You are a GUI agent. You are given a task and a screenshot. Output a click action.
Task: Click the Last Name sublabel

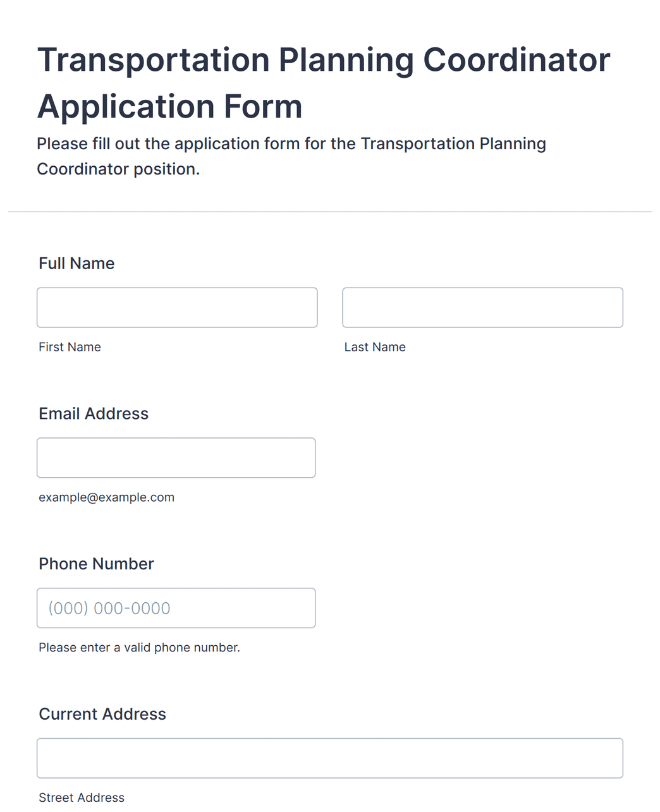pyautogui.click(x=375, y=347)
